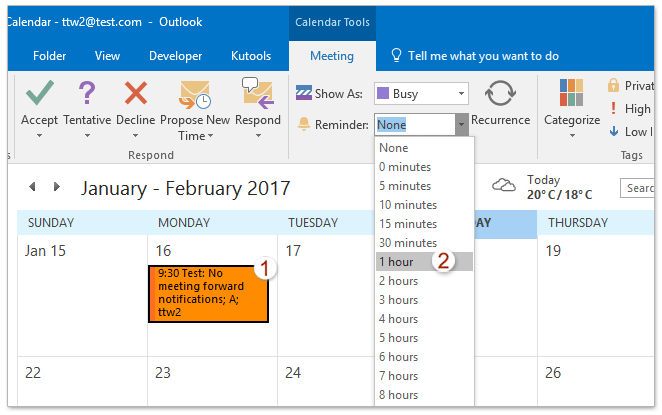The image size is (662, 415).
Task: Select the day 22 cell
Action: click(x=82, y=381)
